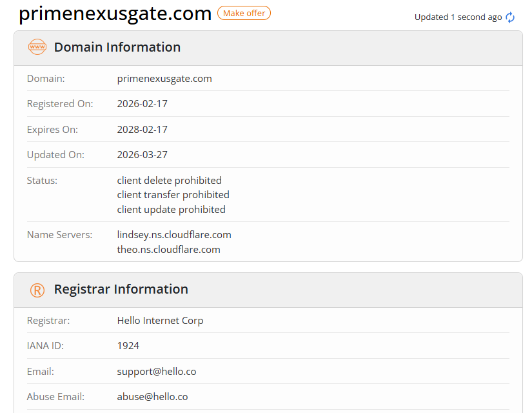Click the IANA ID value 1924
Image resolution: width=532 pixels, height=413 pixels.
(x=128, y=346)
